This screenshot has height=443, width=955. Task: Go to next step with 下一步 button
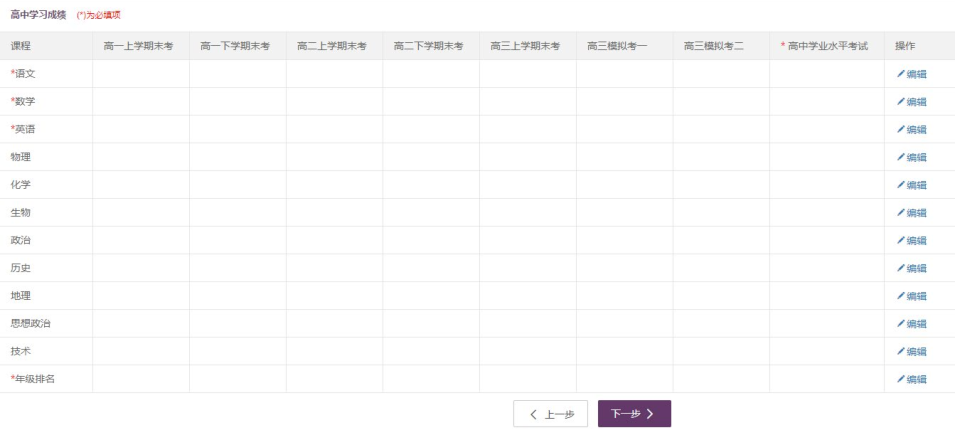pos(634,414)
